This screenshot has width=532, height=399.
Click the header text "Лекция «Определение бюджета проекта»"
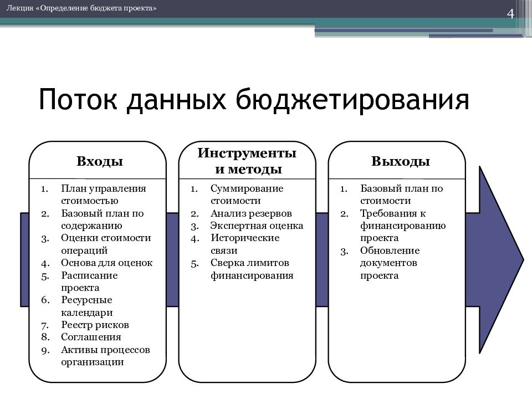pos(81,8)
